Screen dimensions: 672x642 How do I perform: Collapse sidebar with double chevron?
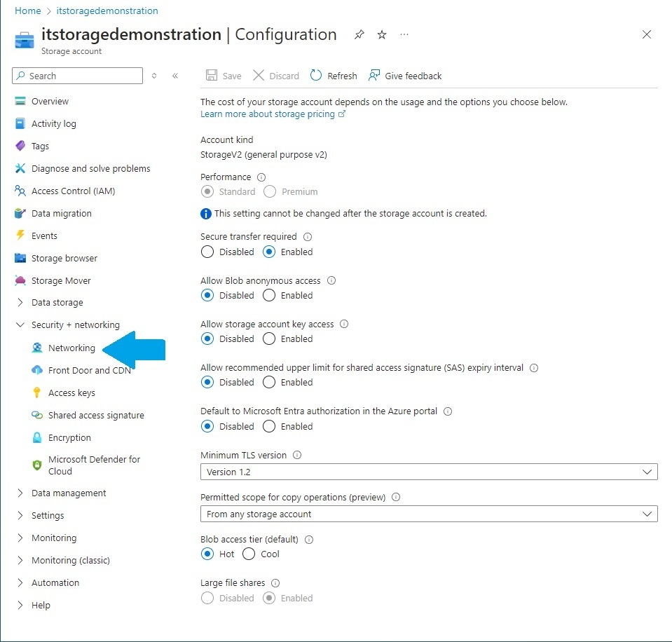tap(175, 76)
